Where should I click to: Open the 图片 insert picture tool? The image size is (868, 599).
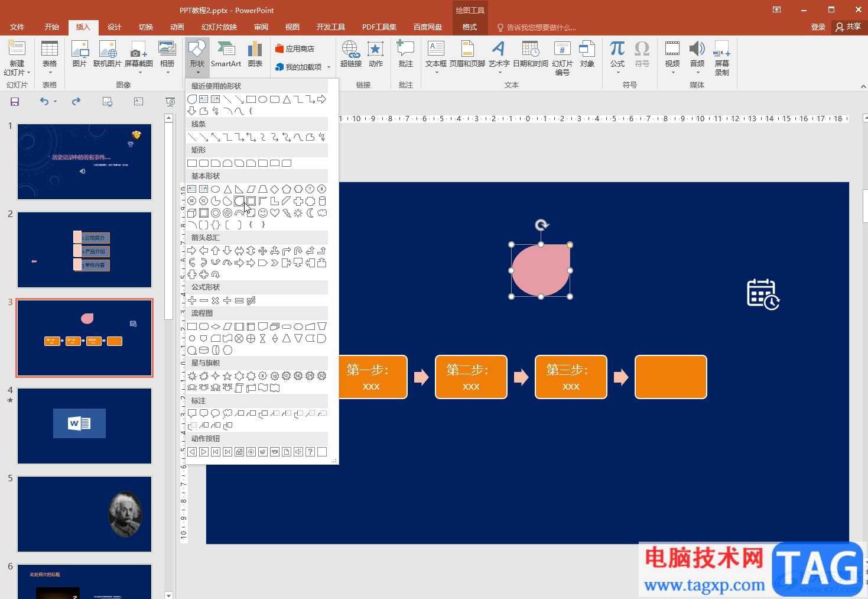[x=80, y=54]
